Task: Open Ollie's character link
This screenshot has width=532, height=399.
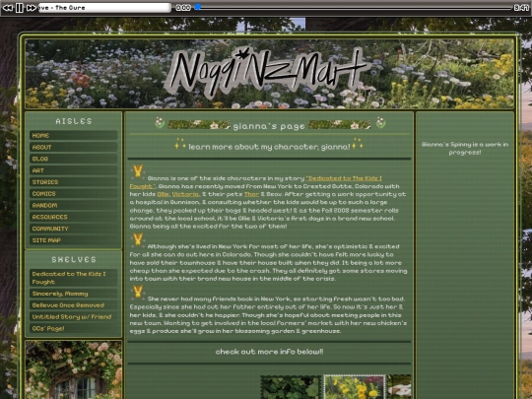Action: tap(163, 194)
